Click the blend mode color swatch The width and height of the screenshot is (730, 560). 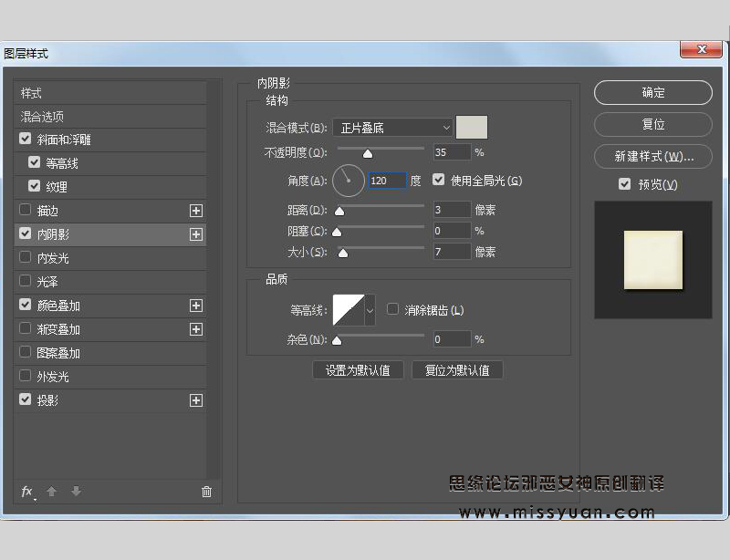click(x=472, y=127)
